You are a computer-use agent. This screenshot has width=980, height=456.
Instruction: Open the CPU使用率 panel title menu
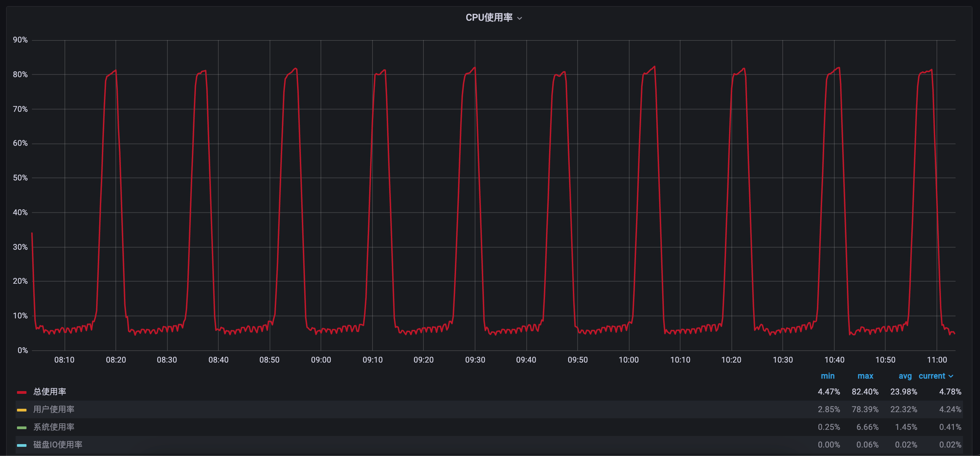(489, 18)
